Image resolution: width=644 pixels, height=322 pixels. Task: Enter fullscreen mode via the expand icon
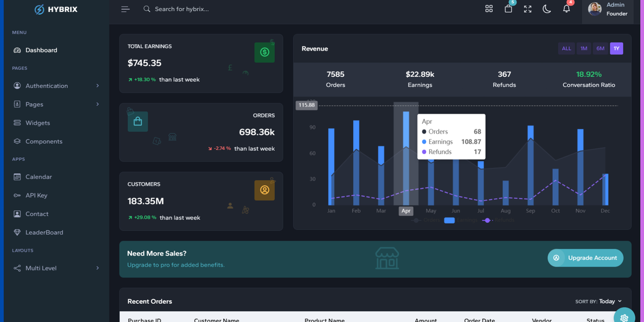(x=528, y=9)
